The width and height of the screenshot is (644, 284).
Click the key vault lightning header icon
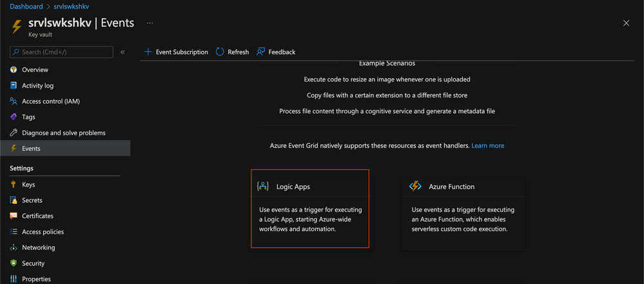coord(16,26)
